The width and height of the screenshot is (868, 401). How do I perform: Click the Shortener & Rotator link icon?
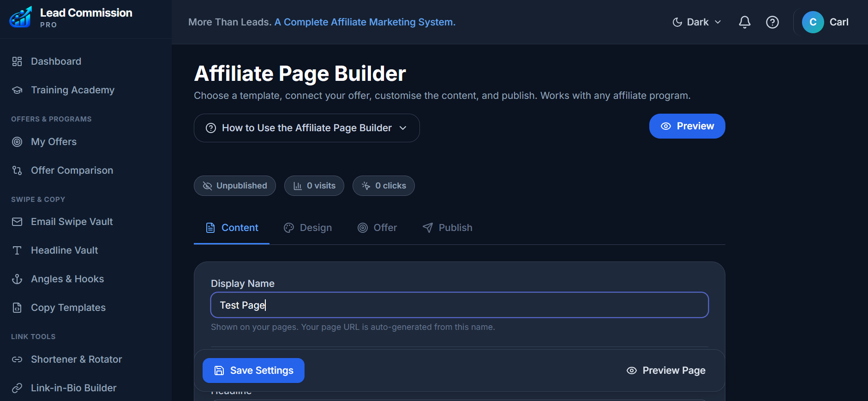click(x=17, y=359)
